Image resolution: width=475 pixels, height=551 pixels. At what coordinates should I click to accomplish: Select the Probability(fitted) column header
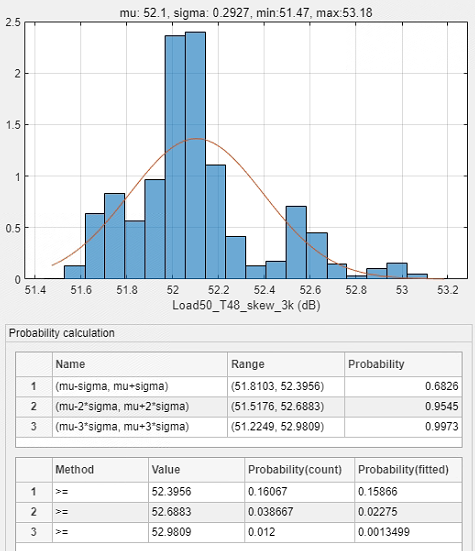408,469
